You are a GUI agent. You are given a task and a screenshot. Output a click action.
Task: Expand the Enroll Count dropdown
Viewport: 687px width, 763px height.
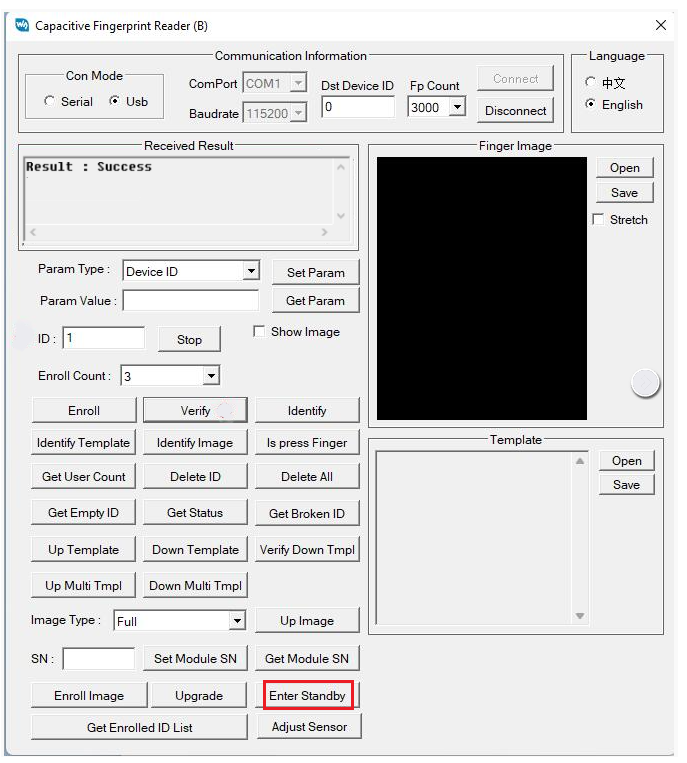(211, 376)
